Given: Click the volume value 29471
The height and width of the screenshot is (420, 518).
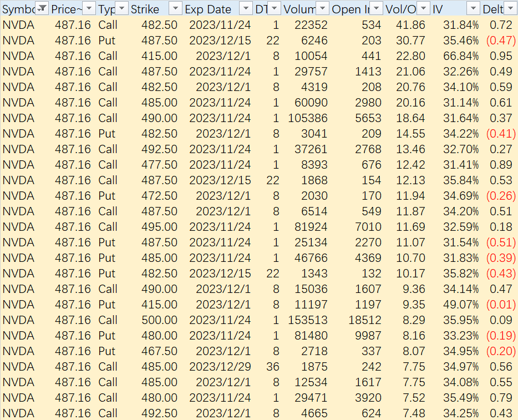Looking at the screenshot, I should pyautogui.click(x=311, y=397).
